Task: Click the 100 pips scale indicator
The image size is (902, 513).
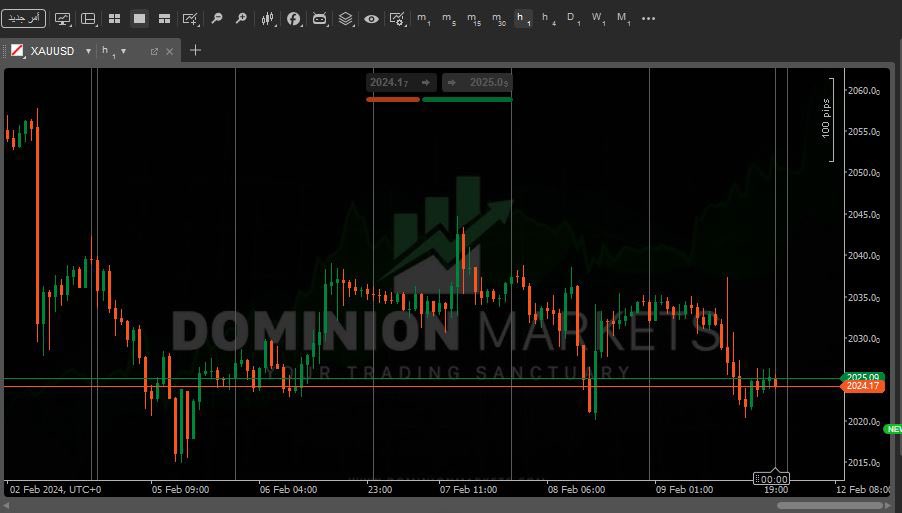Action: click(826, 119)
